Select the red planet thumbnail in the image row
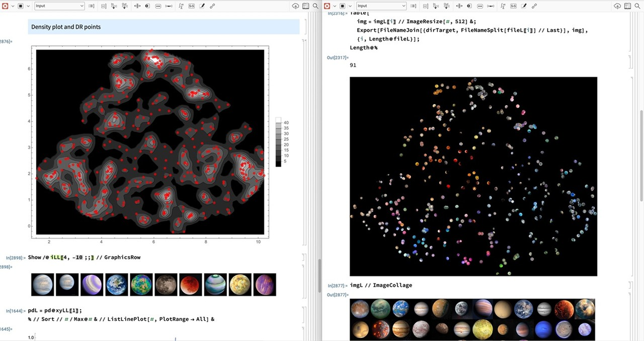The height and width of the screenshot is (341, 644). click(x=191, y=285)
